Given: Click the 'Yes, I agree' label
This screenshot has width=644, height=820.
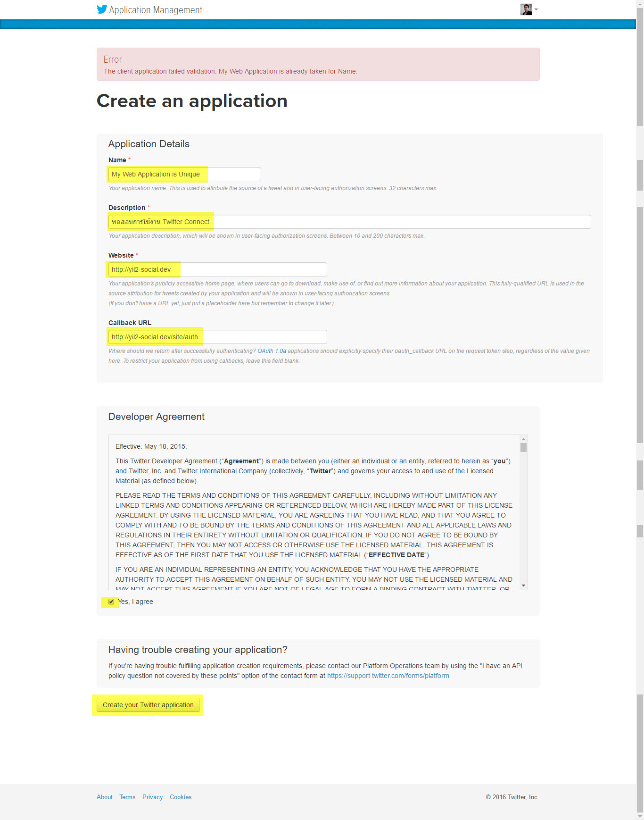Looking at the screenshot, I should [136, 602].
